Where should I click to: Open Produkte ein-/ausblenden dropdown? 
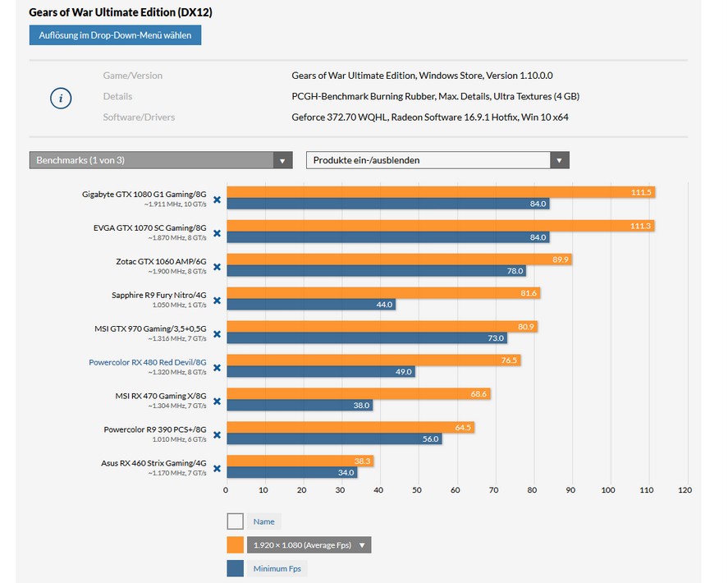point(437,160)
